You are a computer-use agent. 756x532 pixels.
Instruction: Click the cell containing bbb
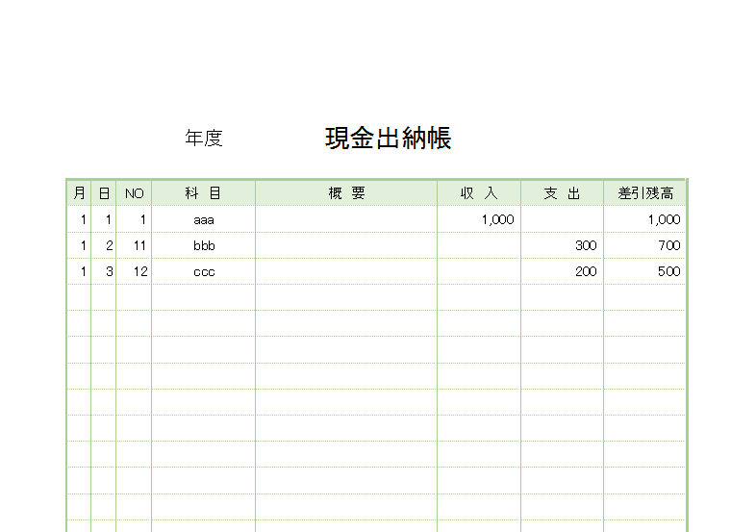coord(203,245)
